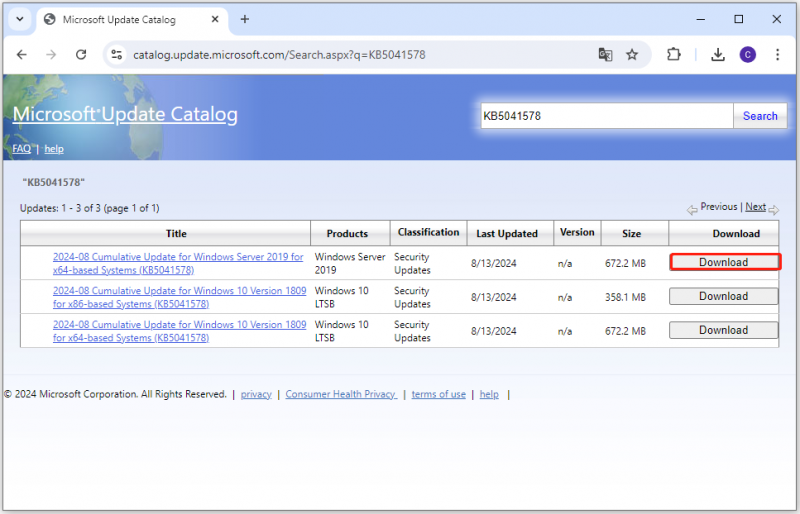Click the KB5041578 search field

point(607,116)
